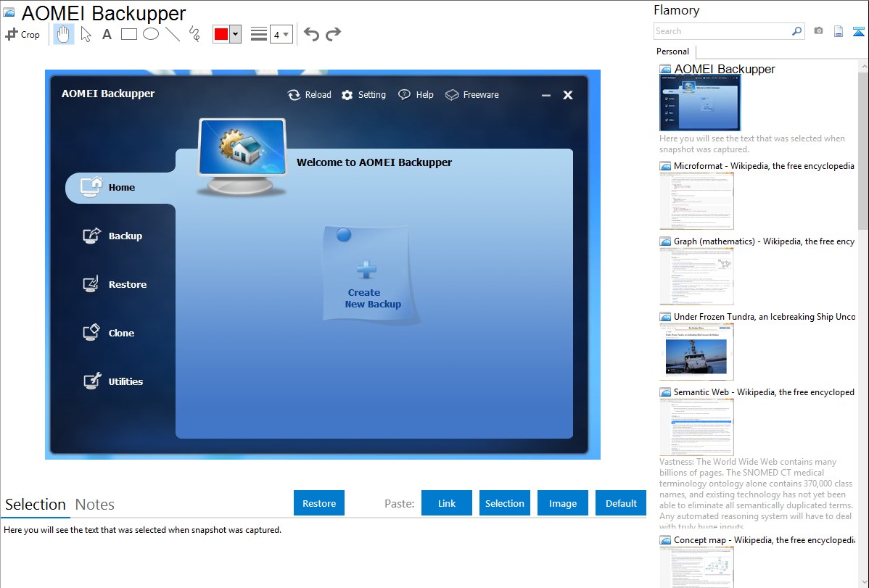Click the rightmost Flamory toolbar icon
This screenshot has width=869, height=588.
click(x=858, y=31)
